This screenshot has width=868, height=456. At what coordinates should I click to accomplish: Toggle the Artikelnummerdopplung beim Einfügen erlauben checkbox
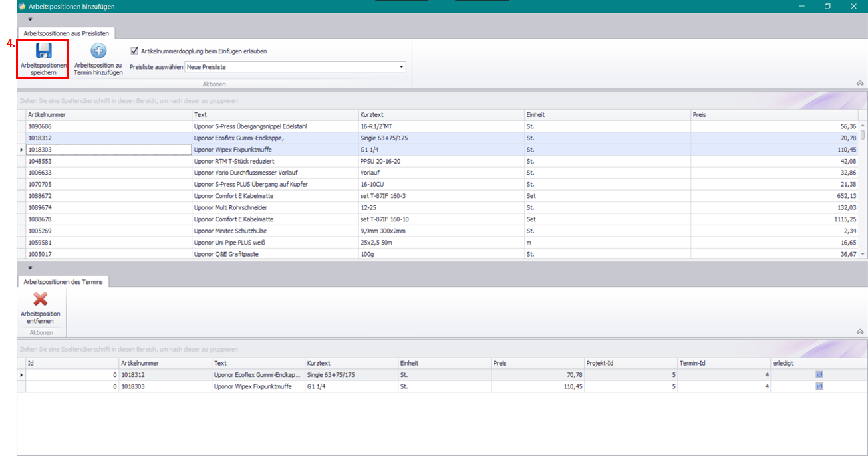(x=135, y=51)
